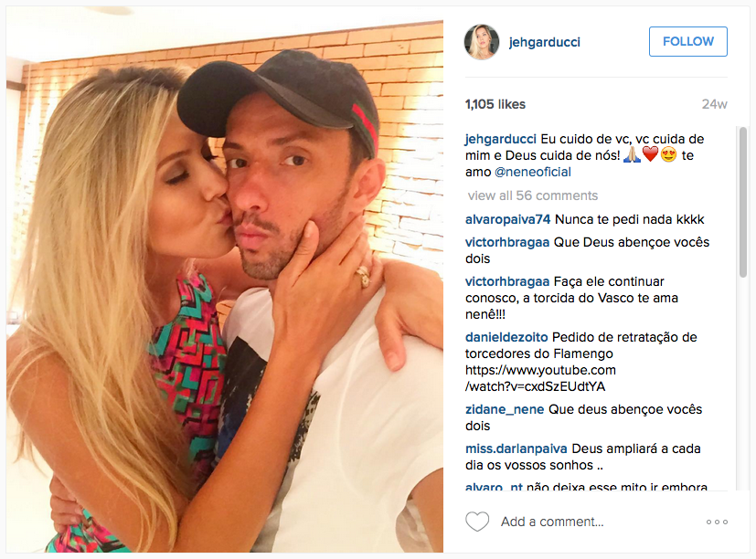Open danieldezoito commenter profile
Image resolution: width=756 pixels, height=559 pixels.
tap(506, 337)
